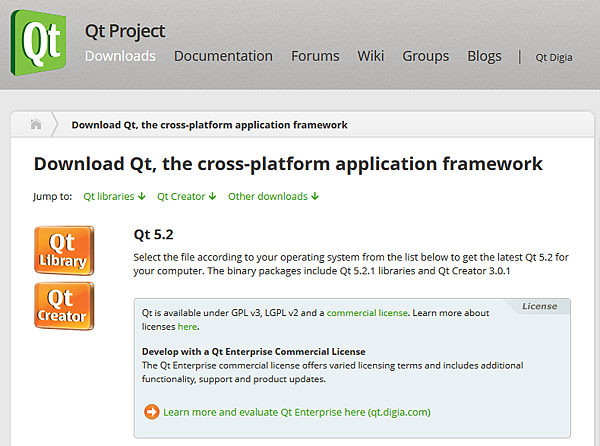Open the Downloads menu item

click(x=120, y=56)
